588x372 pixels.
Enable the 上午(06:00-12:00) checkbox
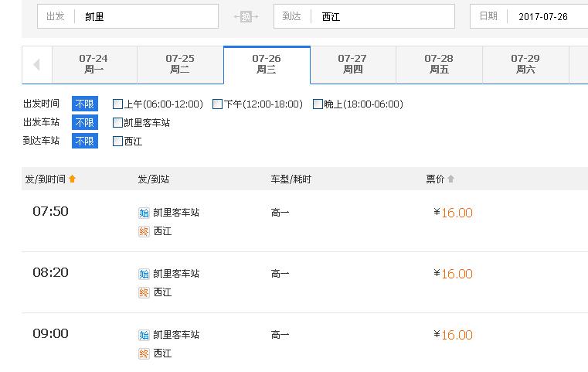point(118,104)
